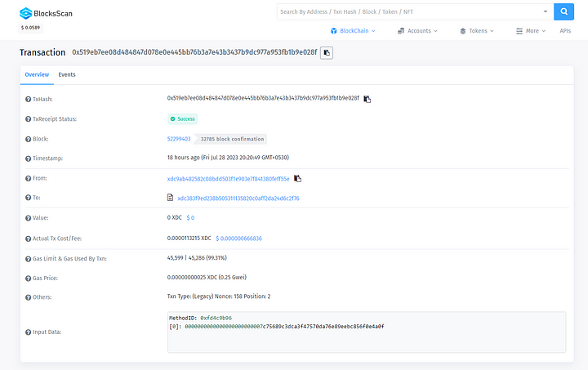Copy the TxHash value in the Overview row
The image size is (588, 370).
click(x=367, y=99)
